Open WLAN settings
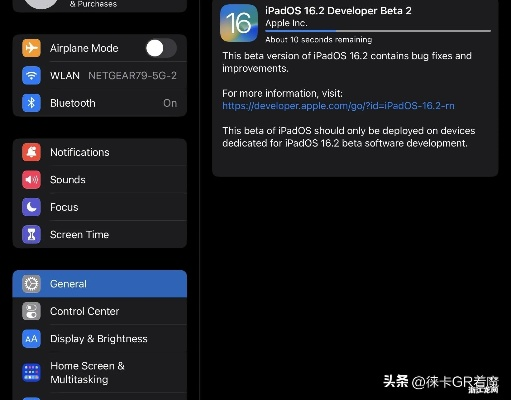The height and width of the screenshot is (400, 511). click(x=100, y=76)
